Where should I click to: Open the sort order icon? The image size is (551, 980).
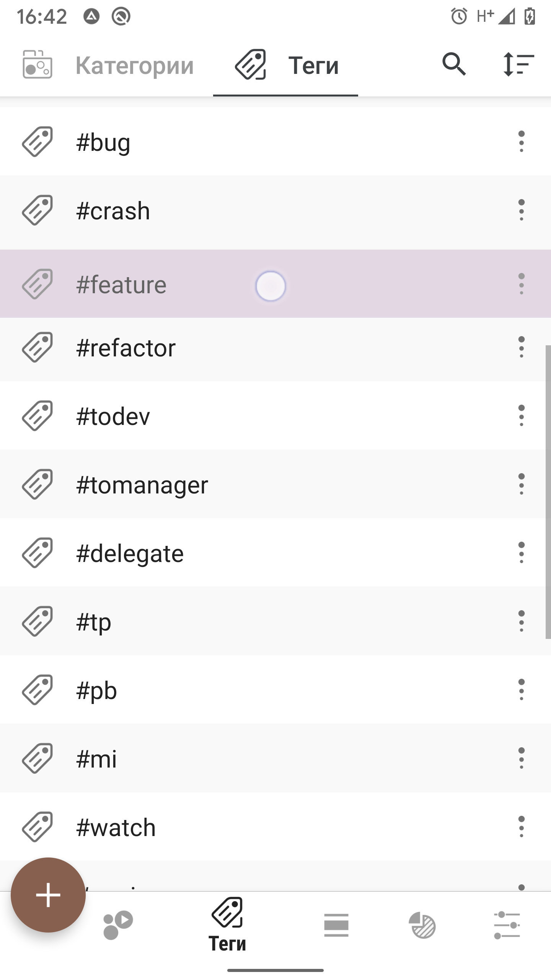[518, 65]
